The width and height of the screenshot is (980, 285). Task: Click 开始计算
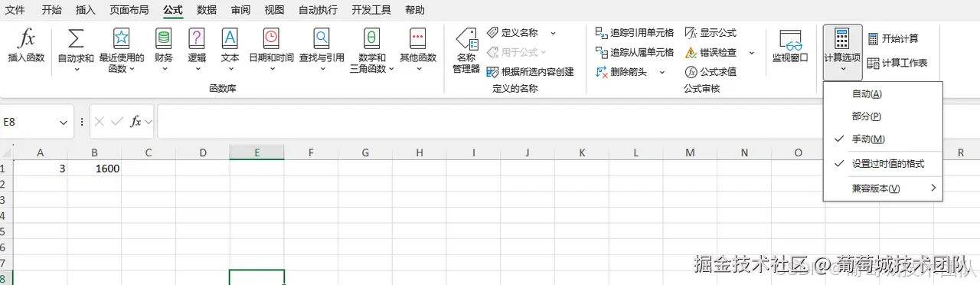pyautogui.click(x=893, y=38)
